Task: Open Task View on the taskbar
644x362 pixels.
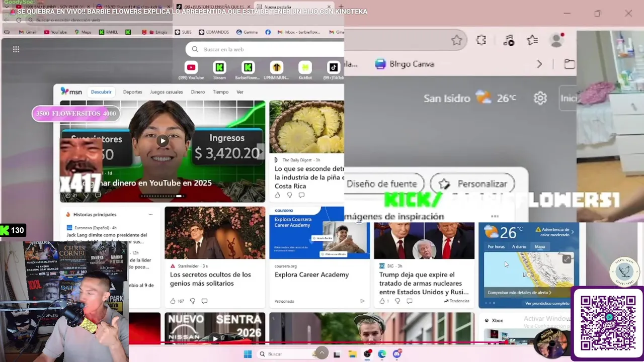Action: click(x=337, y=354)
